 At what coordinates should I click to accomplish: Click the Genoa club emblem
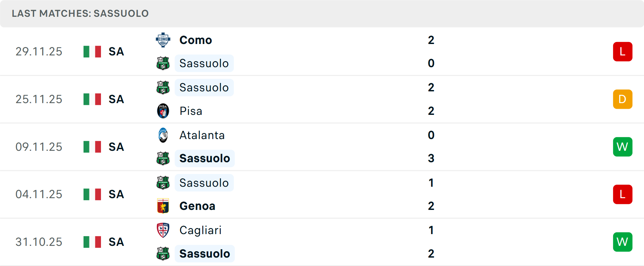click(x=163, y=206)
